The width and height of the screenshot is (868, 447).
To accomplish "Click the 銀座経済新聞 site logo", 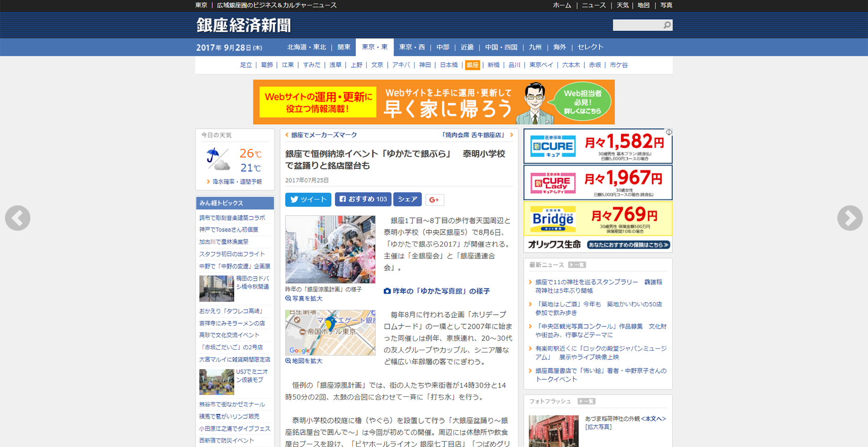I will (x=244, y=25).
